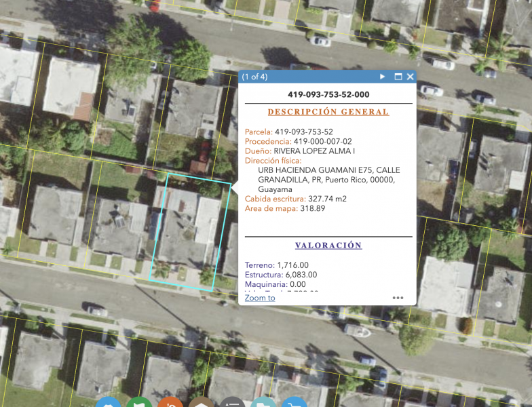The height and width of the screenshot is (407, 532).
Task: Click the Terreno valuation line
Action: point(277,265)
